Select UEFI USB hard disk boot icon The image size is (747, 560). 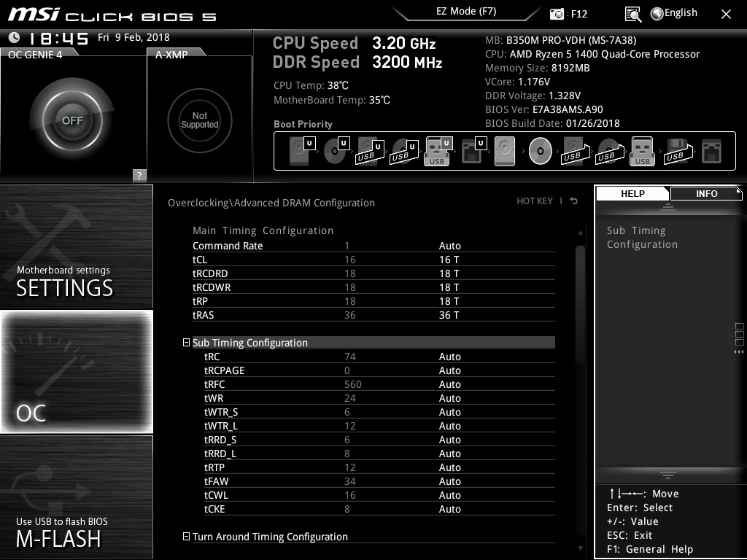pos(370,151)
